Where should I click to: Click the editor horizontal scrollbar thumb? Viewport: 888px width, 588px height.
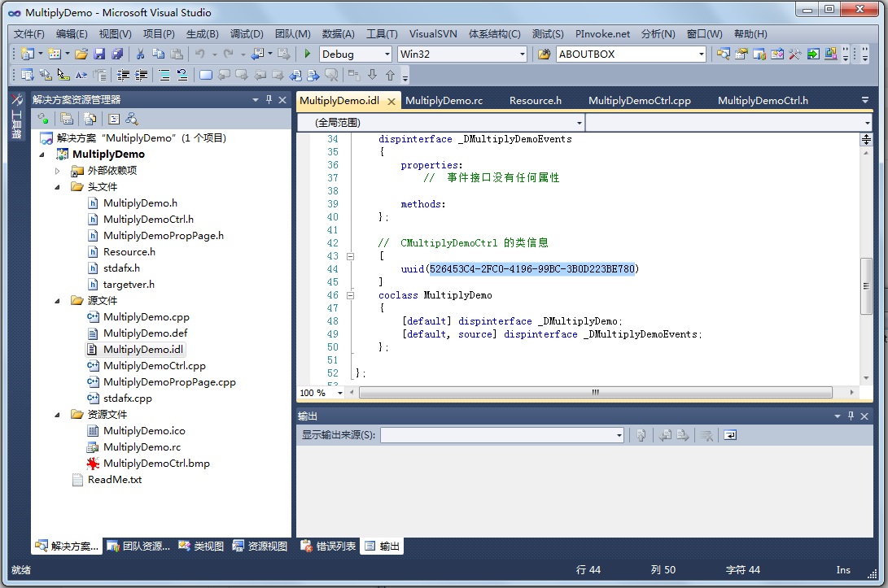[x=596, y=392]
